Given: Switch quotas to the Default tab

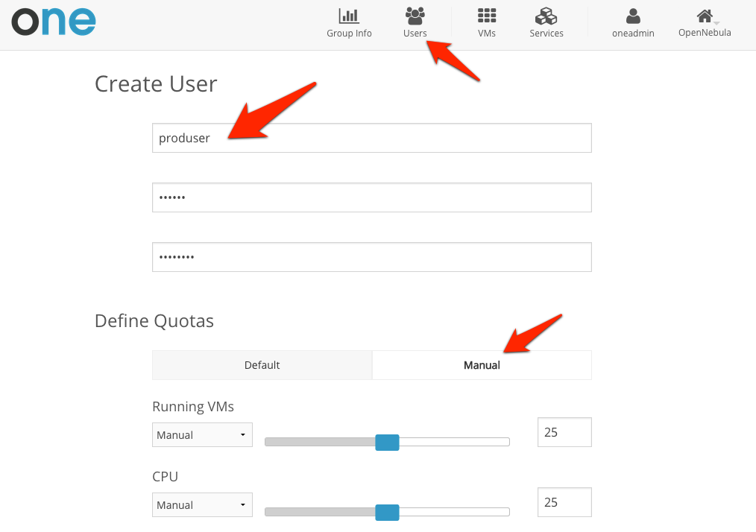Looking at the screenshot, I should coord(262,365).
